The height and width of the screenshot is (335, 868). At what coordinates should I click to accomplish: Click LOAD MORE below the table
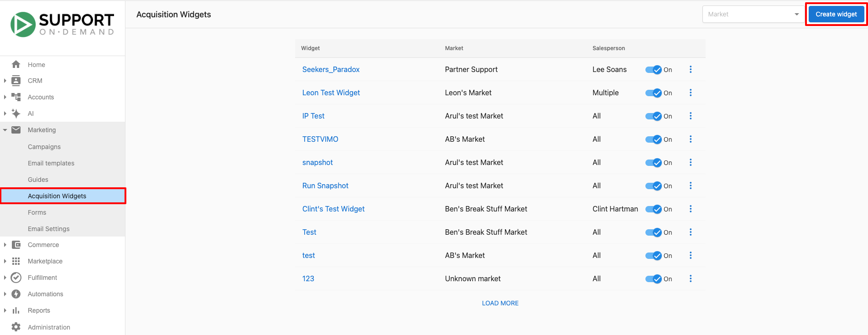[500, 303]
